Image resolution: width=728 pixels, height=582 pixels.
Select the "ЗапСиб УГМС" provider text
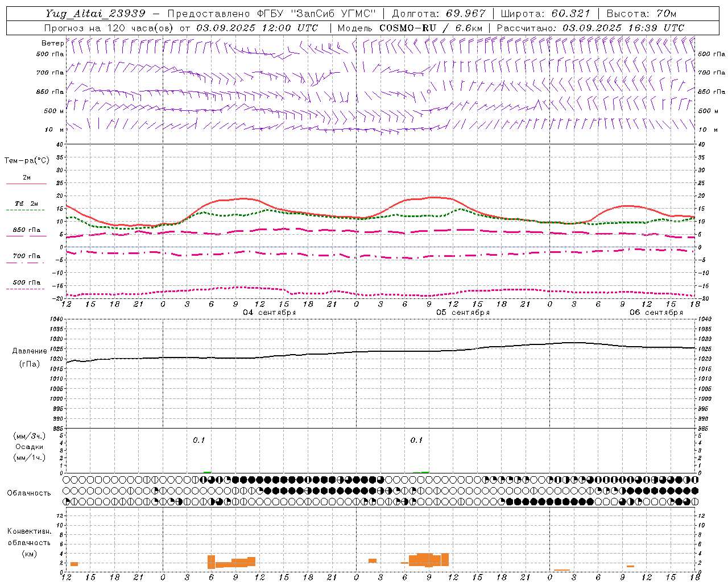pos(335,14)
